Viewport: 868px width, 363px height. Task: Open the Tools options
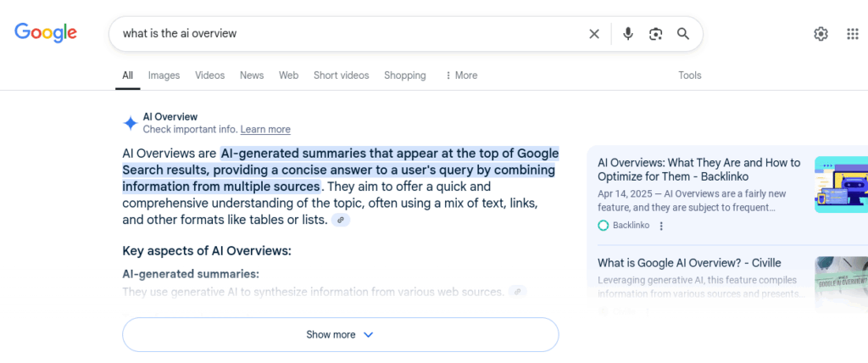click(x=690, y=75)
